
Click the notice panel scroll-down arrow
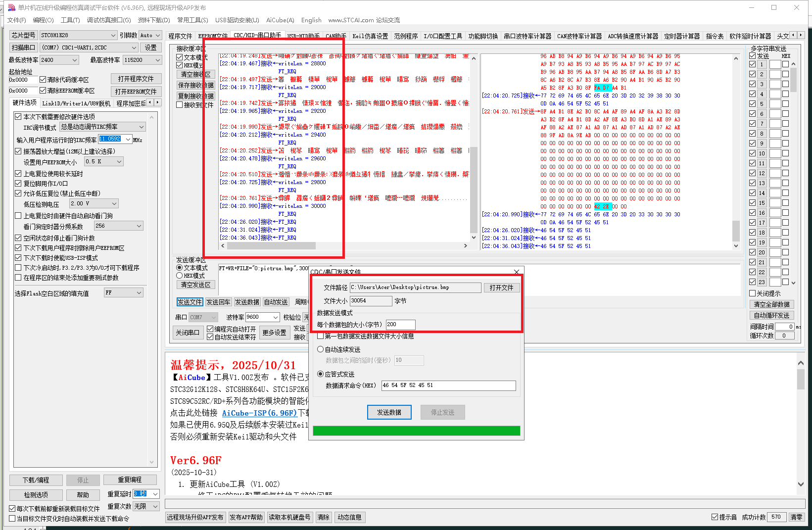coord(801,484)
